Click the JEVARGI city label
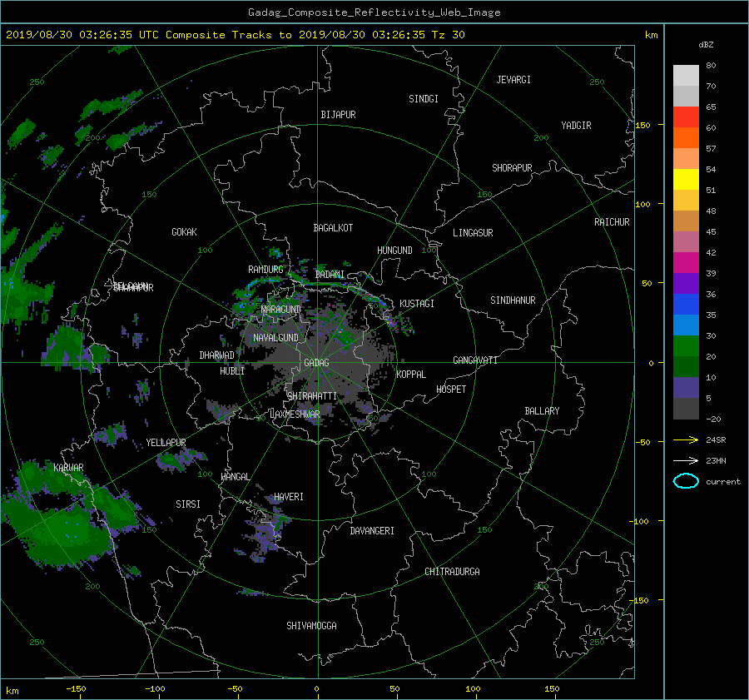Image resolution: width=749 pixels, height=700 pixels. click(x=513, y=79)
